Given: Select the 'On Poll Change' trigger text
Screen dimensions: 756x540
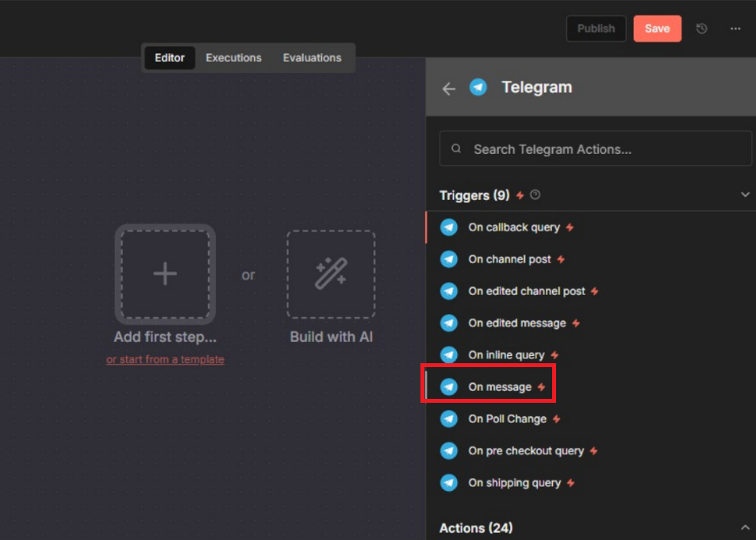Looking at the screenshot, I should point(507,419).
